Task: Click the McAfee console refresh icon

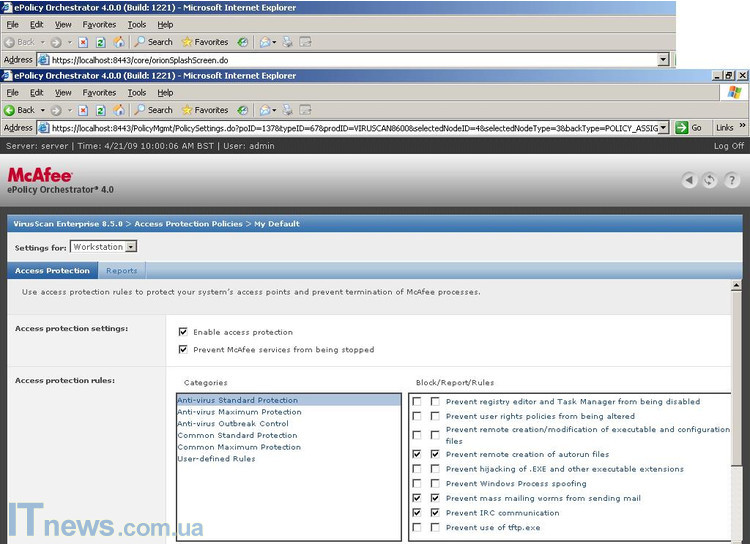Action: [x=711, y=180]
